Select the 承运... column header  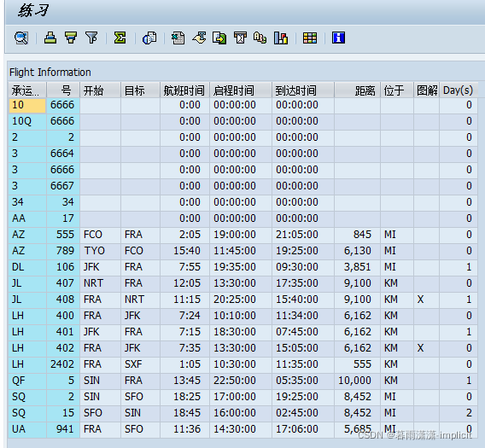[27, 90]
